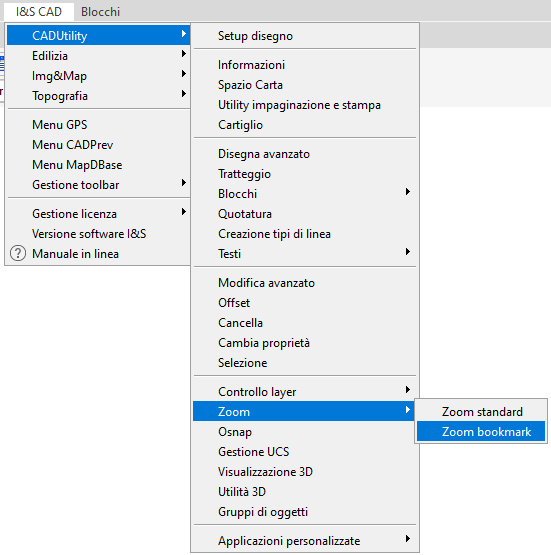Select Utilità 3D entry
551x555 pixels.
pyautogui.click(x=304, y=492)
